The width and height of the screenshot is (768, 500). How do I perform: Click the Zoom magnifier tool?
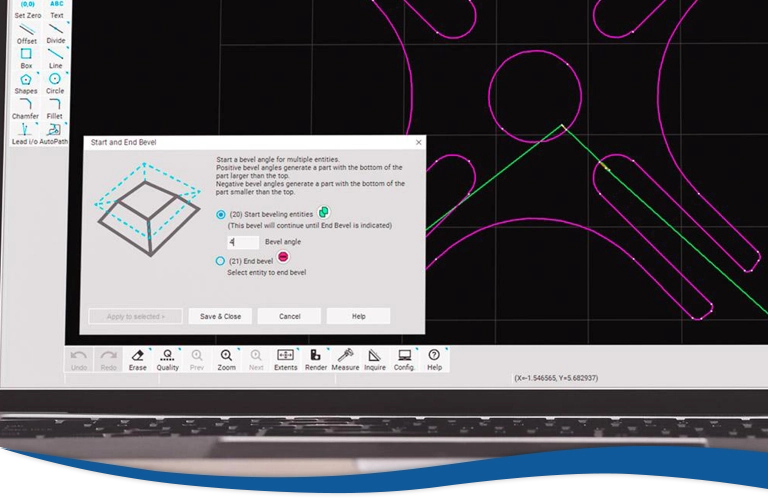[226, 358]
